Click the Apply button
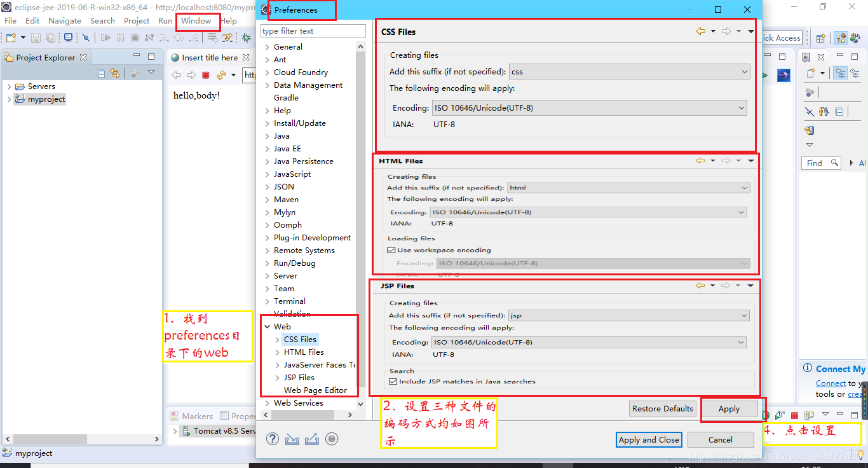Viewport: 868px width, 468px height. [729, 409]
